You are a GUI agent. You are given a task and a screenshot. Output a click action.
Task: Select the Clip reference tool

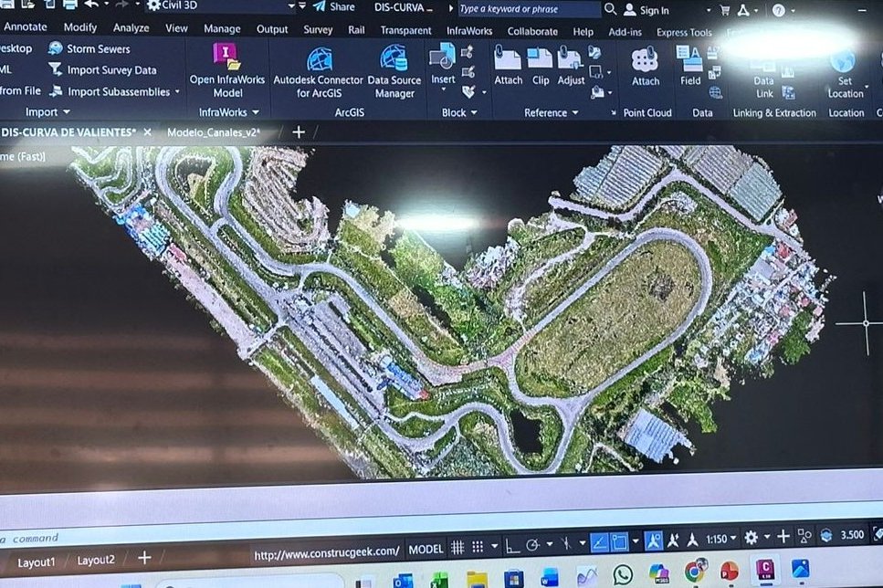(540, 73)
